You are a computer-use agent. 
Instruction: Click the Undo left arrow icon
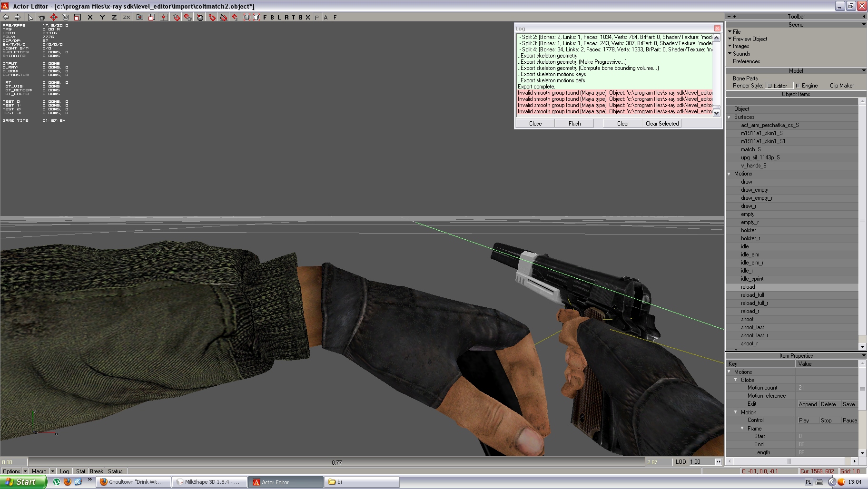coord(6,17)
